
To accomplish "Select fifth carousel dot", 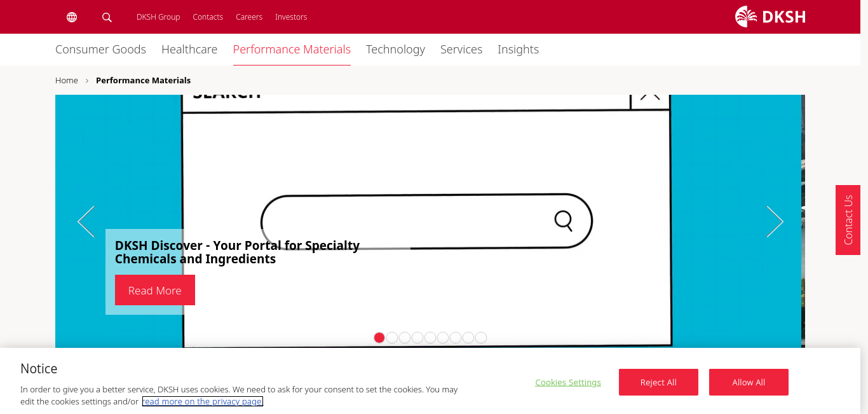I will coord(430,338).
